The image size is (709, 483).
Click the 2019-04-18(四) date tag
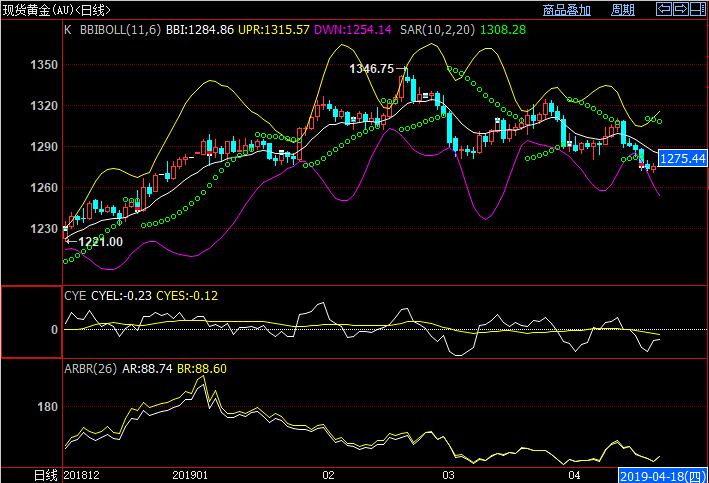[x=663, y=476]
